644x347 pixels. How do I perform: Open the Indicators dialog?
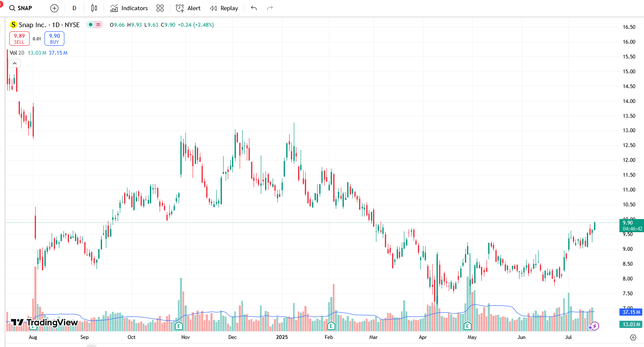pos(129,8)
